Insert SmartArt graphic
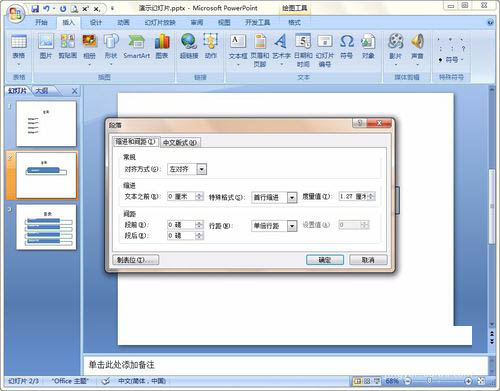Viewport: 500px width, 391px height. pos(137,47)
